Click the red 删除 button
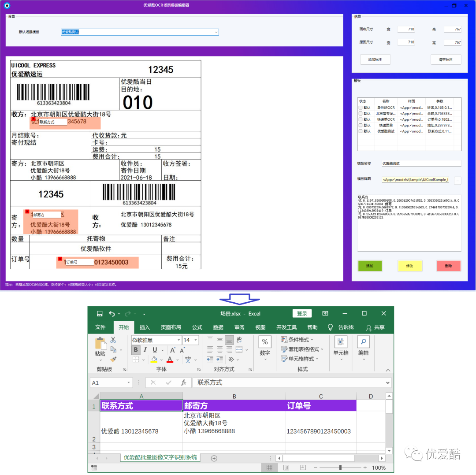 [x=449, y=266]
